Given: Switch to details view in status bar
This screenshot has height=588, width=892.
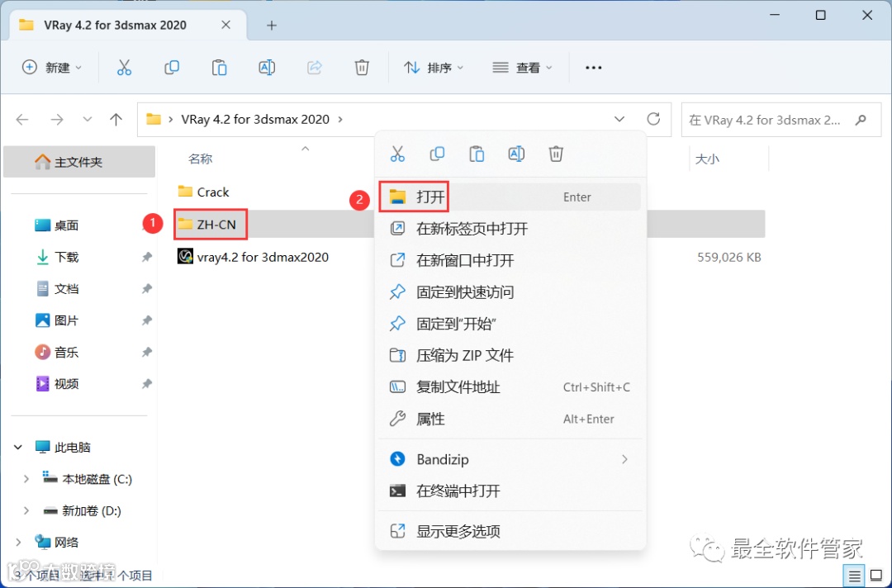Looking at the screenshot, I should 855,576.
